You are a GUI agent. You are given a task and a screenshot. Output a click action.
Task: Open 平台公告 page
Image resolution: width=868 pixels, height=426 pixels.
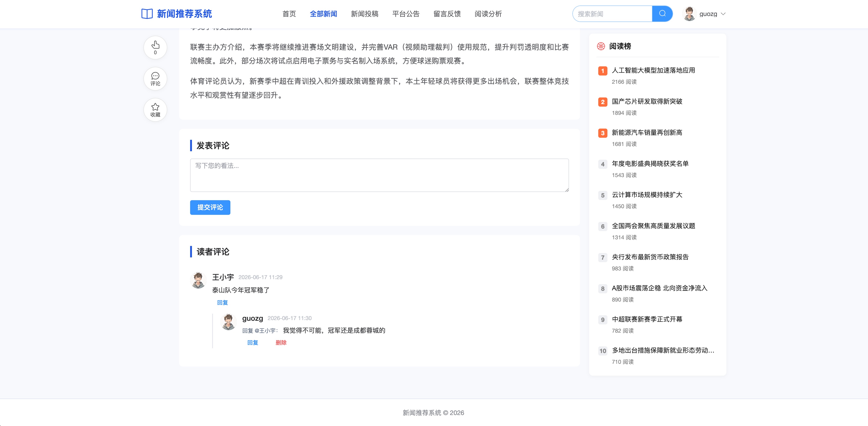(x=406, y=14)
